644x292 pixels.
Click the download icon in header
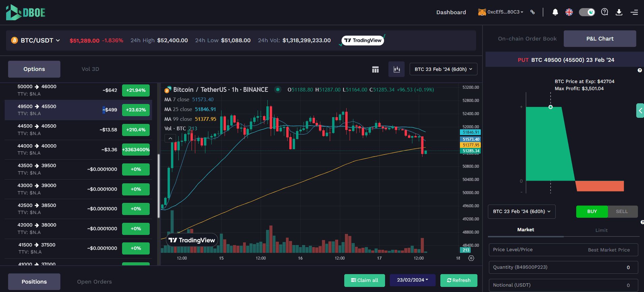(619, 12)
